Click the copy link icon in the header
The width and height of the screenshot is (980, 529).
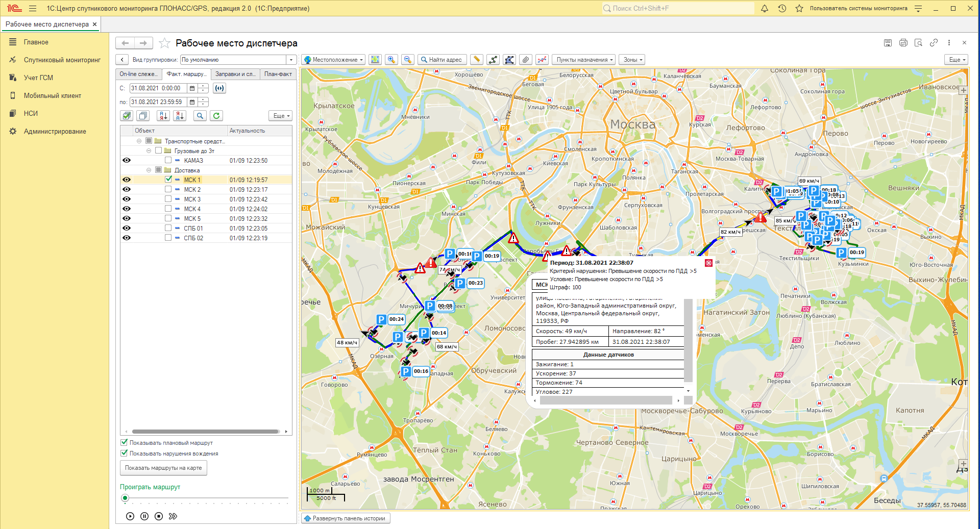(934, 43)
